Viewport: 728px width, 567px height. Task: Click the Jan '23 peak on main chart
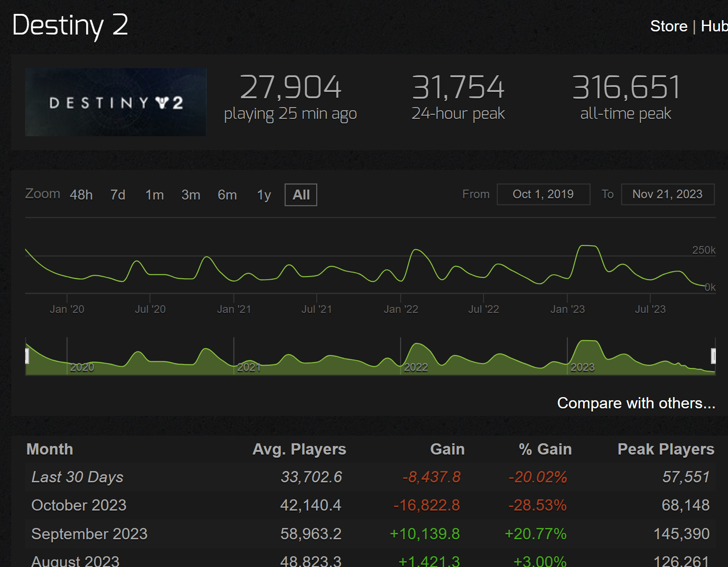[588, 246]
